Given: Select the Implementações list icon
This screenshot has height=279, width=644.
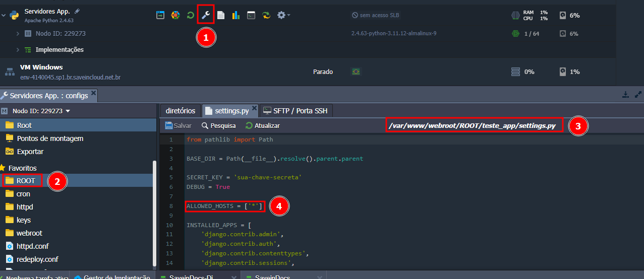Looking at the screenshot, I should 28,50.
